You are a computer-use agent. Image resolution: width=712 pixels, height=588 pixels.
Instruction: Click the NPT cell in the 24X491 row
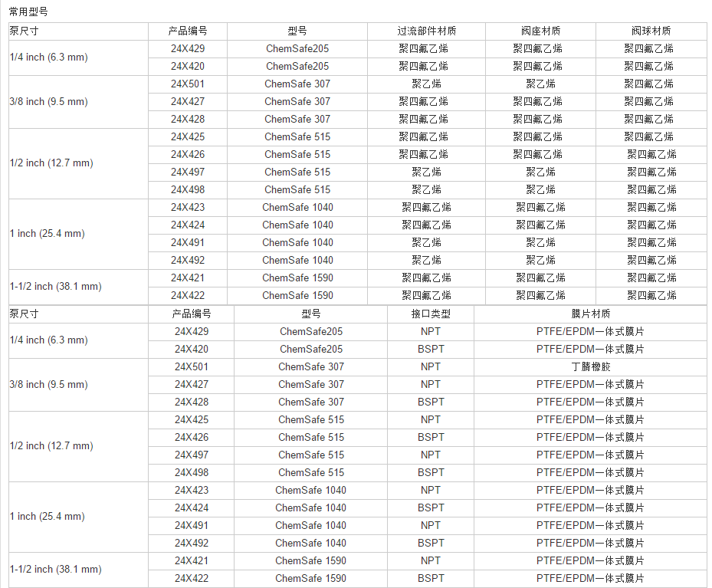pos(431,526)
